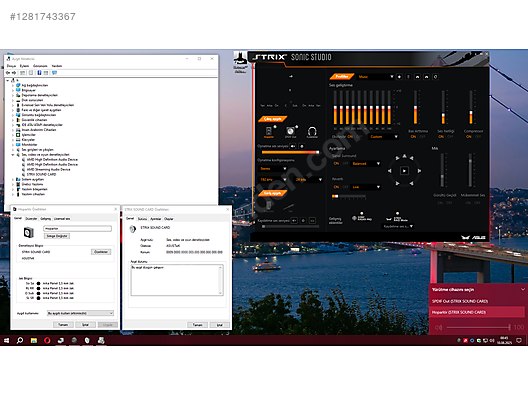Open File Explorer from the taskbar
The height and width of the screenshot is (396, 528).
pos(34,340)
